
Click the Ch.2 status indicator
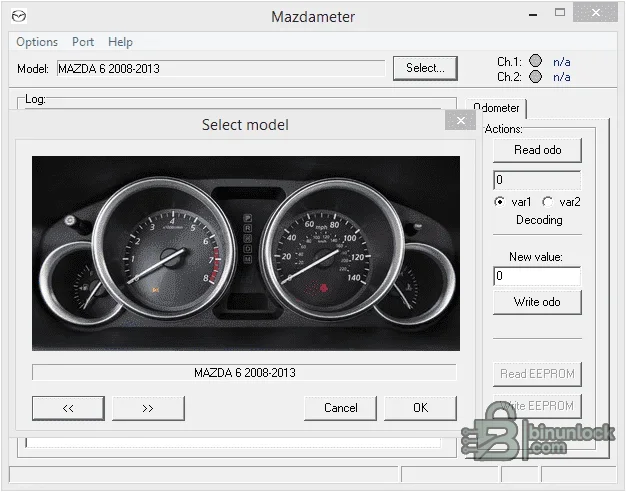(535, 76)
